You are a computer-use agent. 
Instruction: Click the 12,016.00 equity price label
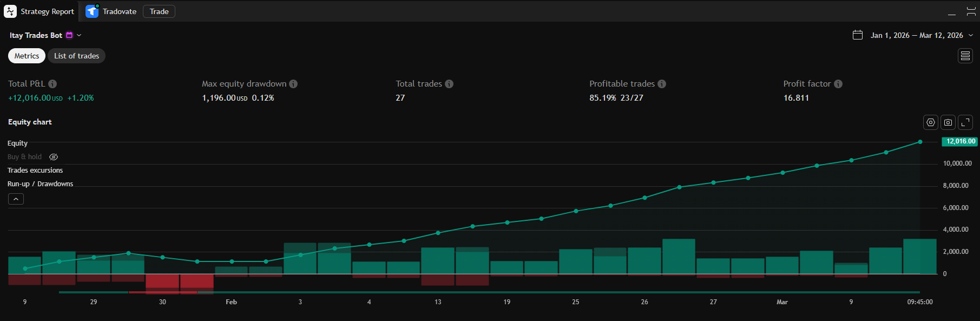pos(960,141)
